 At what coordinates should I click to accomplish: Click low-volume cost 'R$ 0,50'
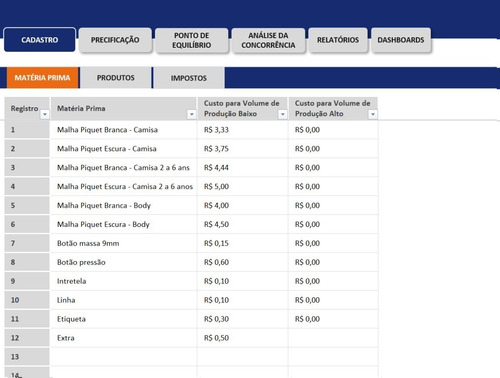pos(243,338)
